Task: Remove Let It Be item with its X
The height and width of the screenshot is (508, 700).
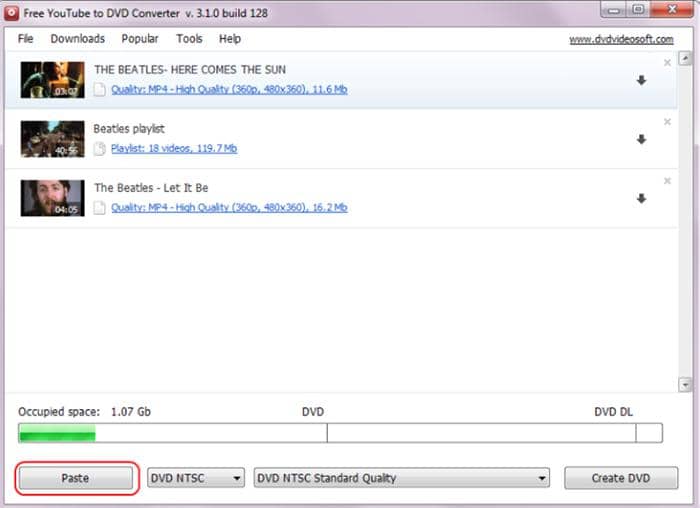Action: pos(667,181)
